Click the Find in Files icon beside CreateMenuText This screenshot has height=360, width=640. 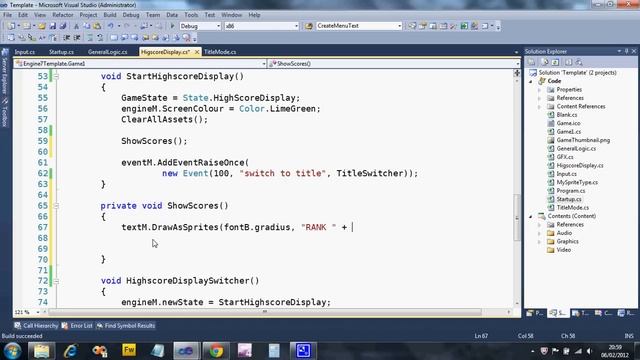tap(309, 26)
